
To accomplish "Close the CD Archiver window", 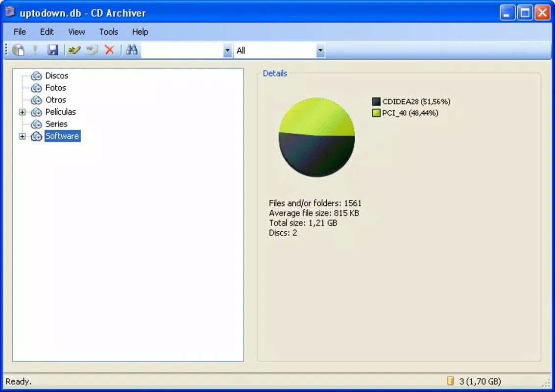I will point(542,13).
